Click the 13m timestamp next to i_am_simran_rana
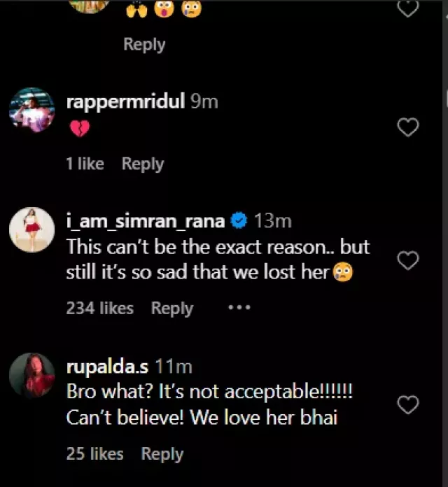Viewport: 448px width, 487px height. 272,222
